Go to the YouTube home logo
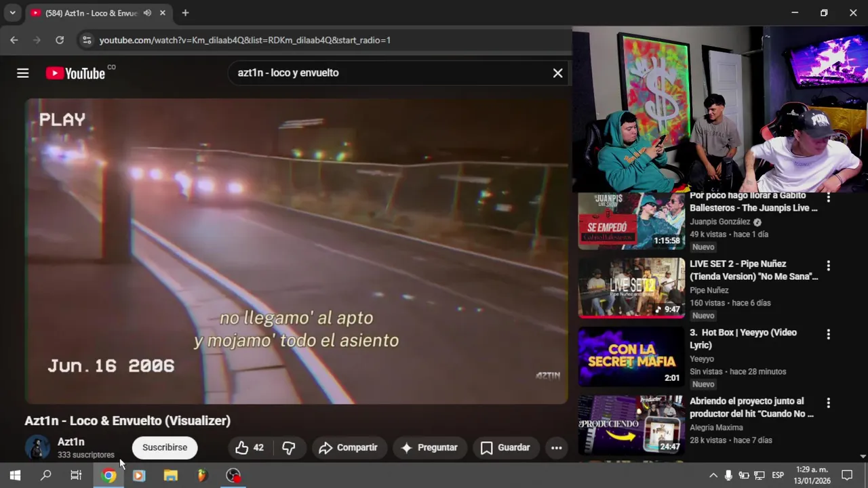Viewport: 868px width, 488px height. click(75, 73)
